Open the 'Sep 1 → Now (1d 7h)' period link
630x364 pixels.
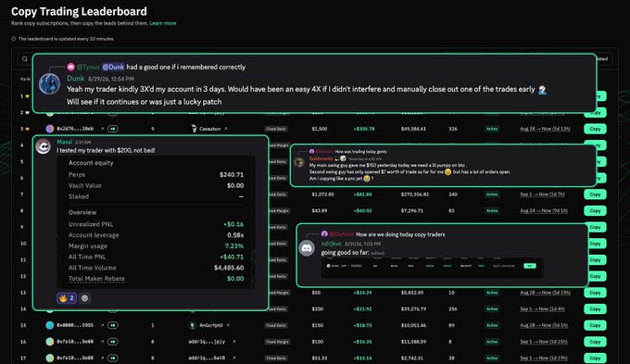tap(542, 195)
